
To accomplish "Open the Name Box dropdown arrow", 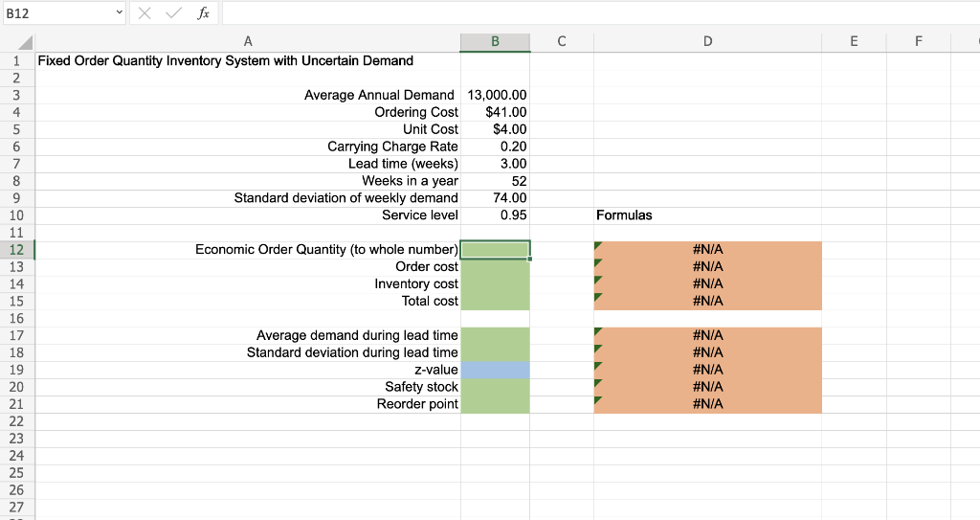I will pos(120,12).
